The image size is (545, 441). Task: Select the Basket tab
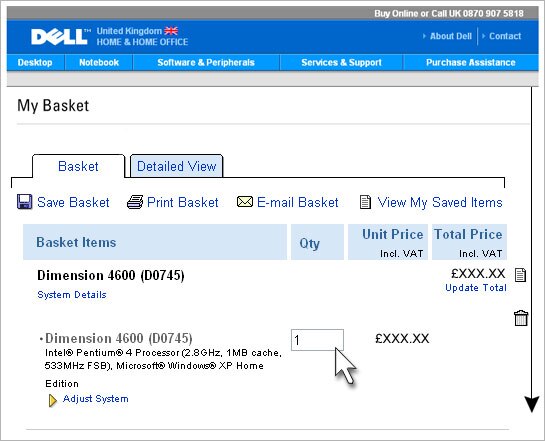78,166
